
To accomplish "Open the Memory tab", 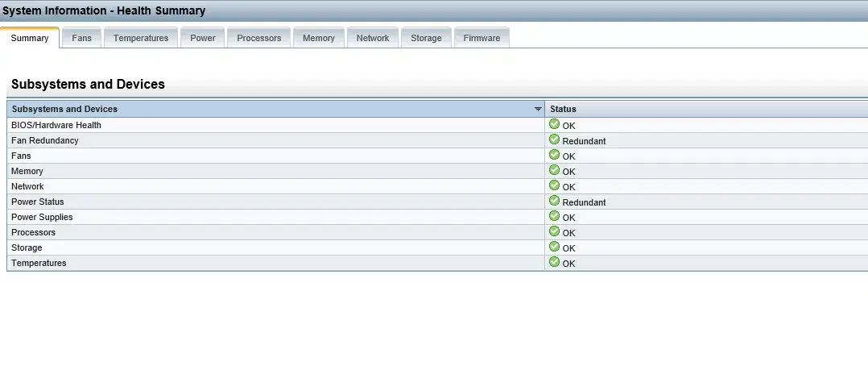I will [x=318, y=38].
